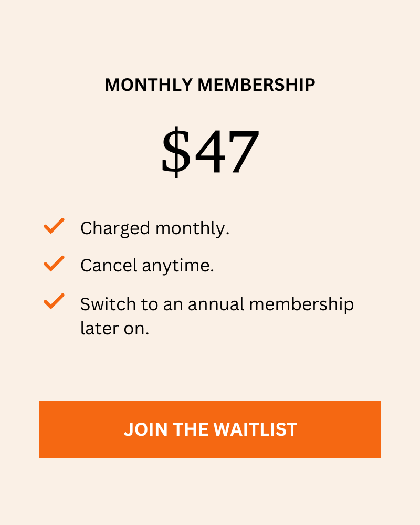Select the MONTHLY MEMBERSHIP heading
This screenshot has width=420, height=525.
[210, 85]
